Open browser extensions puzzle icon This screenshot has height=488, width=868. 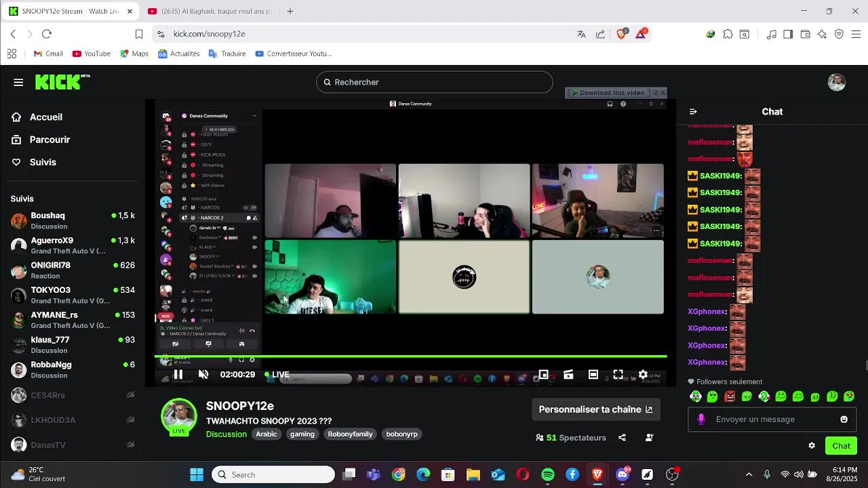728,34
